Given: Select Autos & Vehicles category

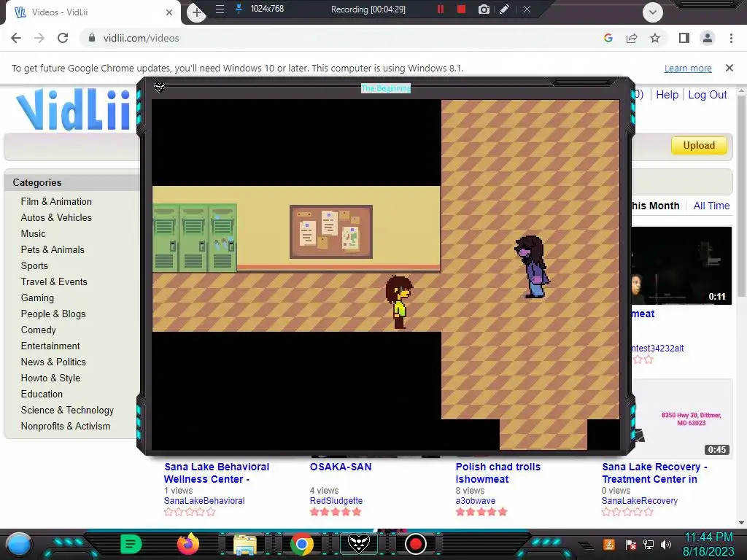Looking at the screenshot, I should click(56, 217).
